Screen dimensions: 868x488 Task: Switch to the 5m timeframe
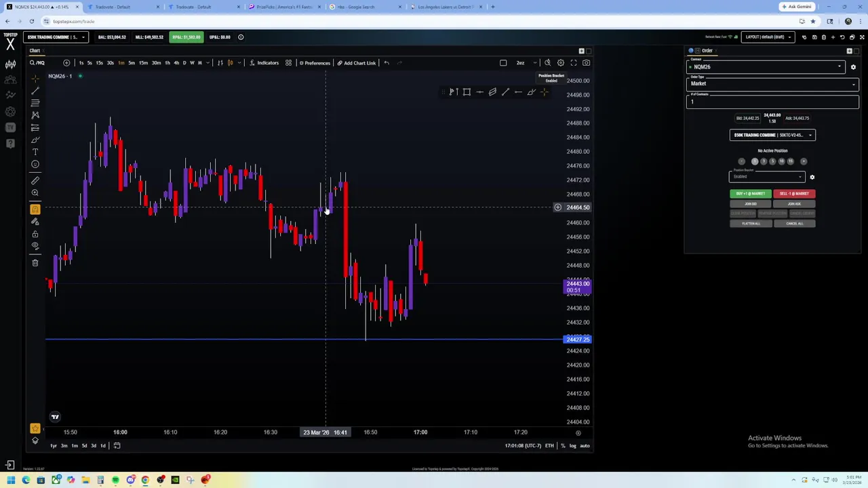click(x=132, y=63)
